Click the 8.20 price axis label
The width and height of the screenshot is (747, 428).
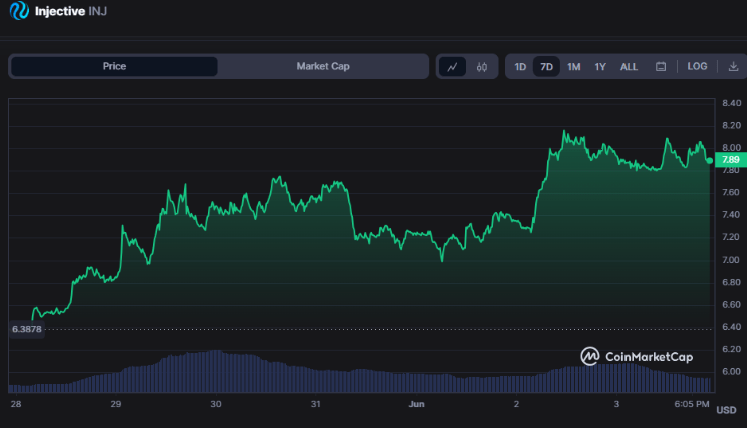point(731,125)
